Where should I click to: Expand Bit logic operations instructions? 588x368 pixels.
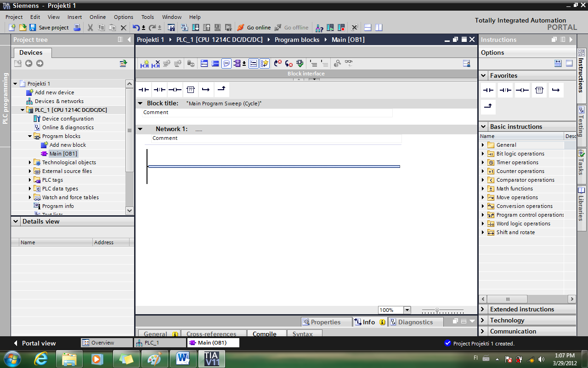tap(483, 154)
